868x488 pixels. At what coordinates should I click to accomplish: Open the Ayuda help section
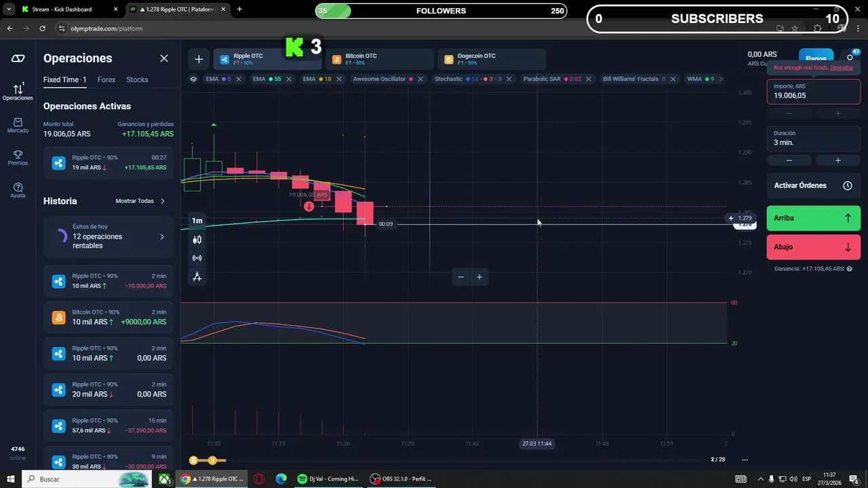pos(18,190)
